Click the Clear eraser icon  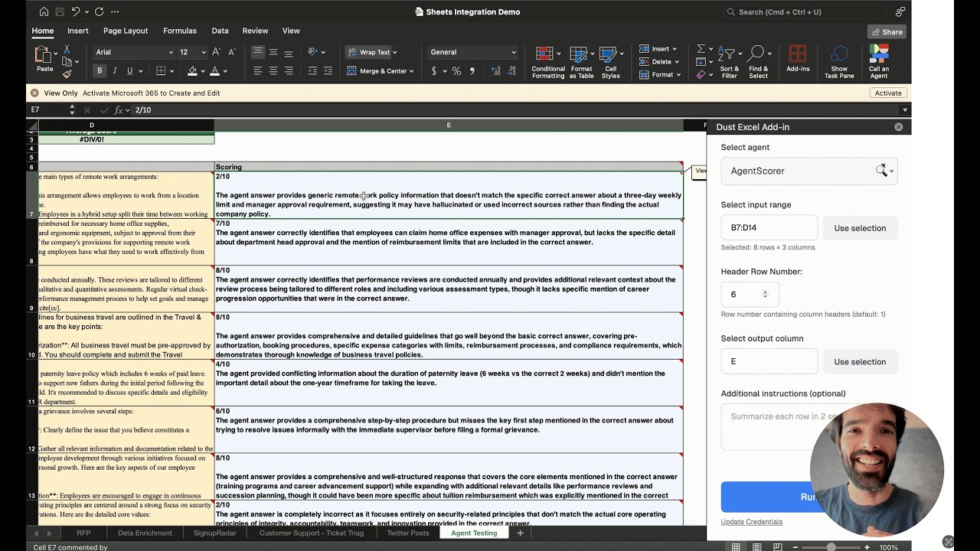point(701,75)
